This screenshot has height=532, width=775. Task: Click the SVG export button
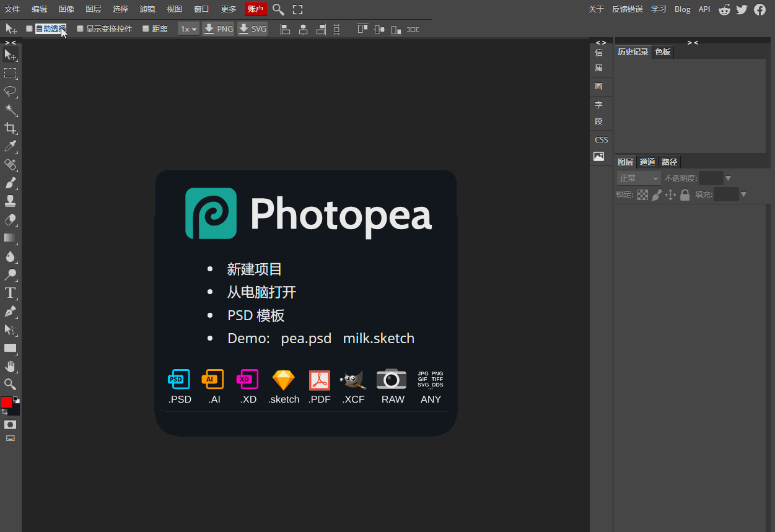253,29
